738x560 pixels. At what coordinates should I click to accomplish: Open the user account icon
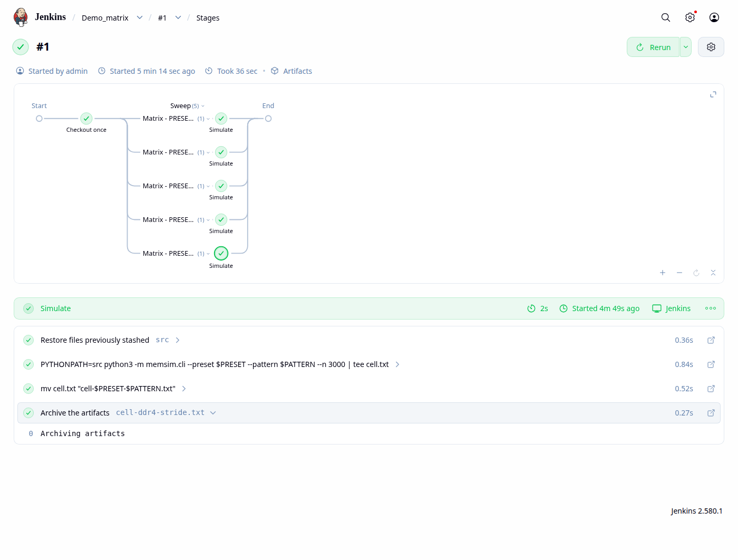[x=714, y=17]
